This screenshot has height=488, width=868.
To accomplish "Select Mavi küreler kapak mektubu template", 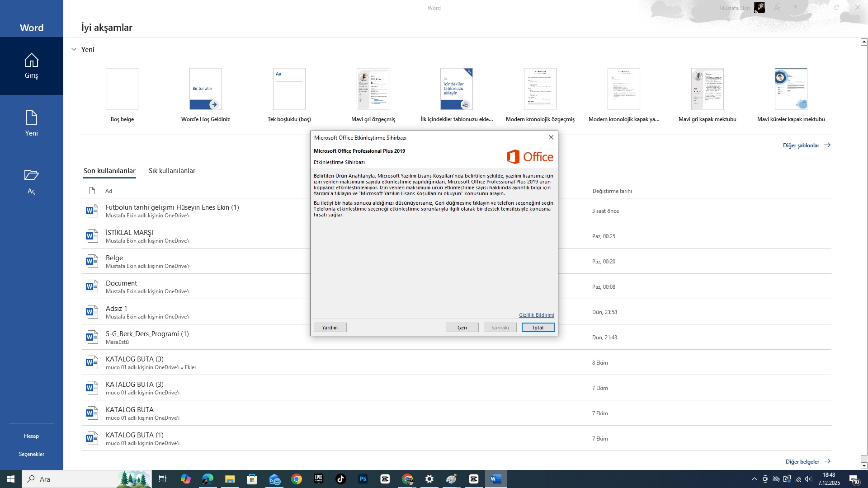I will [x=791, y=95].
